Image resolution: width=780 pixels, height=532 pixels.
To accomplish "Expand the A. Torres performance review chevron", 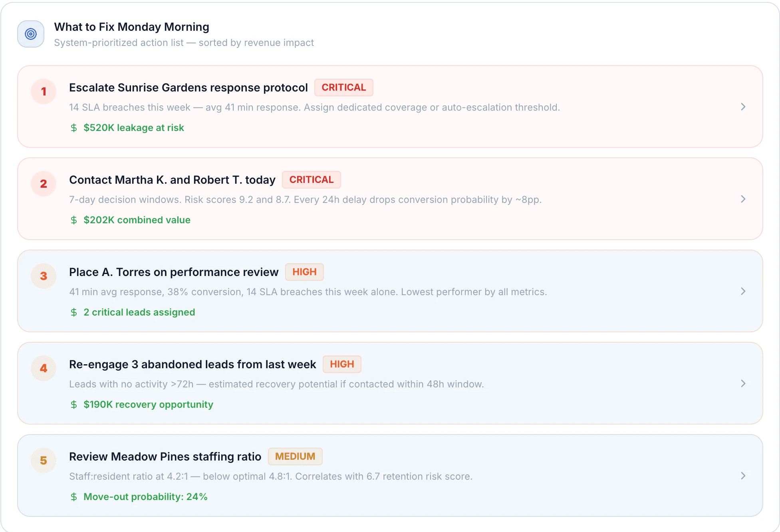I will (x=743, y=291).
